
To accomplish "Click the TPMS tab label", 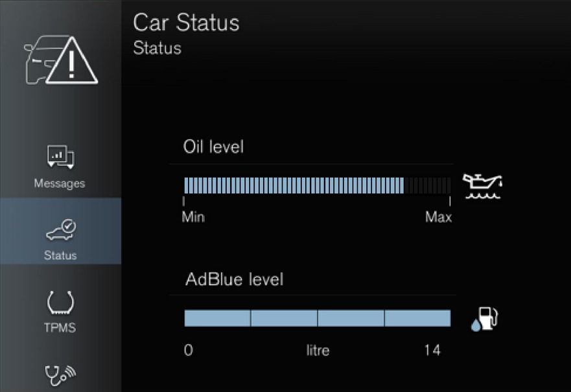I will (60, 328).
